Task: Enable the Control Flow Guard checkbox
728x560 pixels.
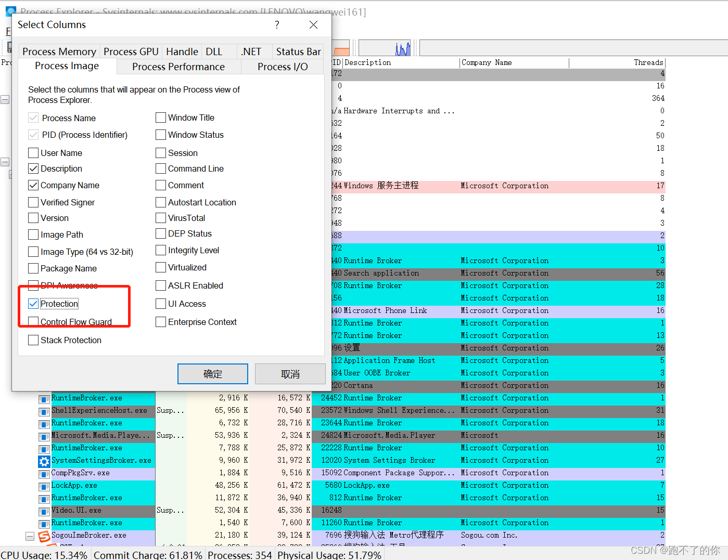Action: pyautogui.click(x=33, y=322)
